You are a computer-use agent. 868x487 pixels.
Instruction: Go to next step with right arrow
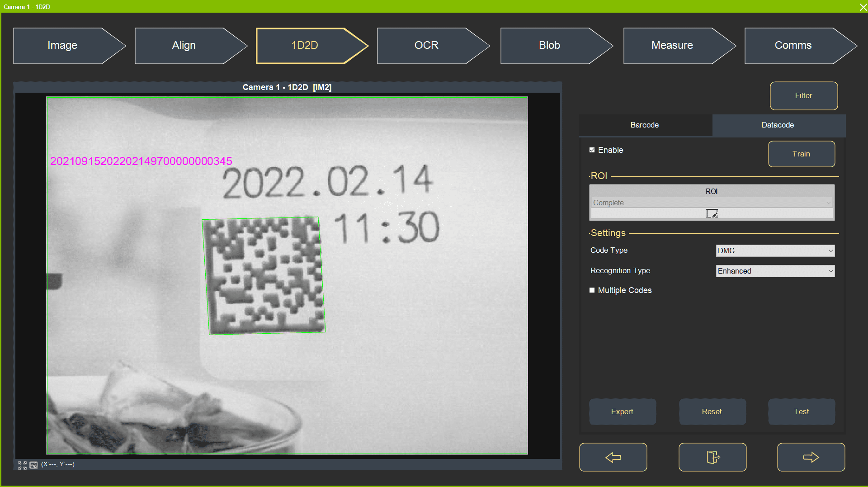(811, 457)
